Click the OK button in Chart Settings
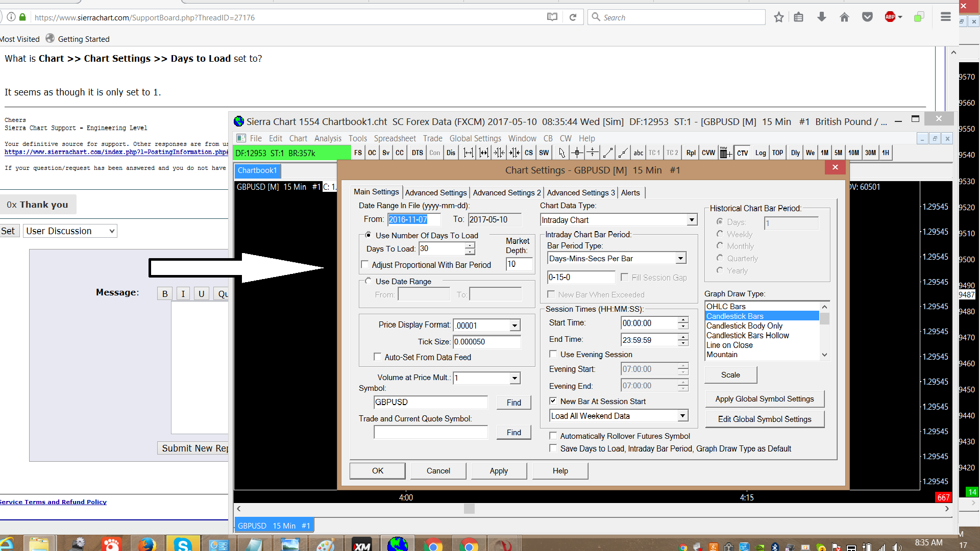 click(377, 470)
